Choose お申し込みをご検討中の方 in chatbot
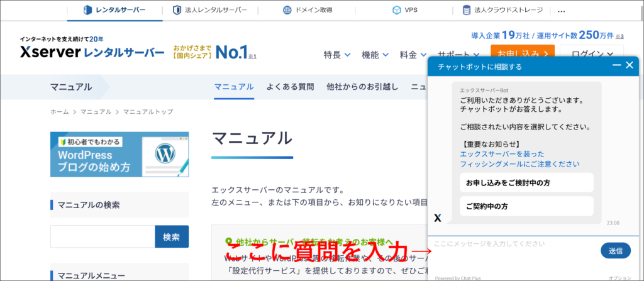644x281 pixels. [x=526, y=183]
